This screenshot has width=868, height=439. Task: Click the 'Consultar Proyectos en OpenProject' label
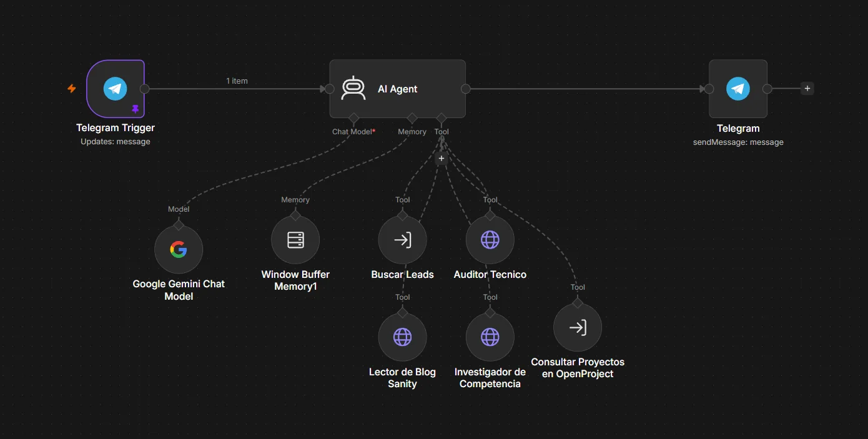[578, 368]
